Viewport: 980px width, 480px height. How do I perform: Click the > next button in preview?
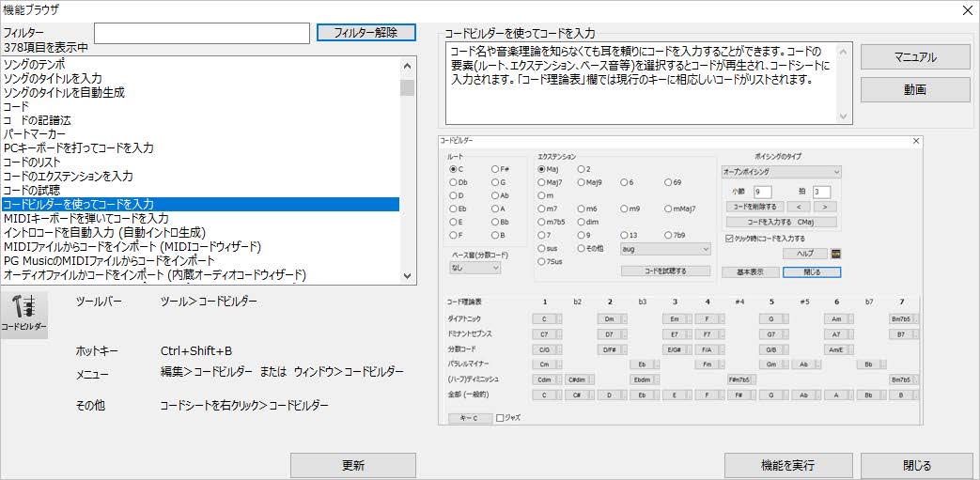point(824,207)
